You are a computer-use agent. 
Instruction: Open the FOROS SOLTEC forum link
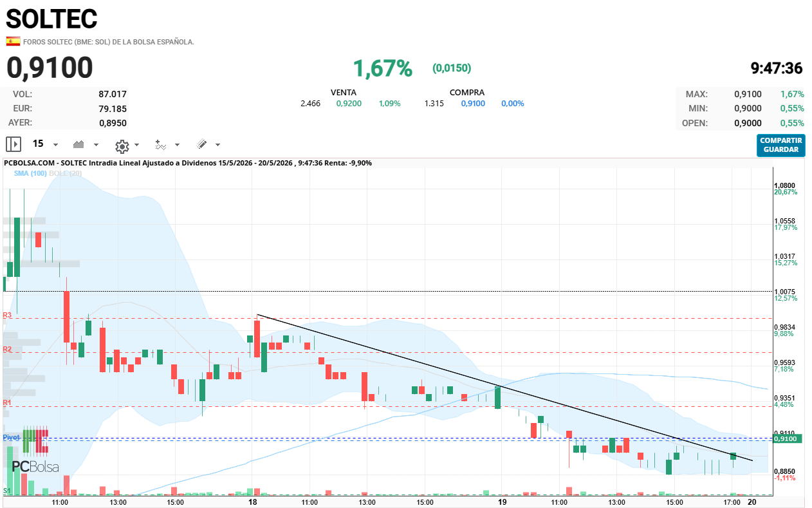click(x=108, y=42)
